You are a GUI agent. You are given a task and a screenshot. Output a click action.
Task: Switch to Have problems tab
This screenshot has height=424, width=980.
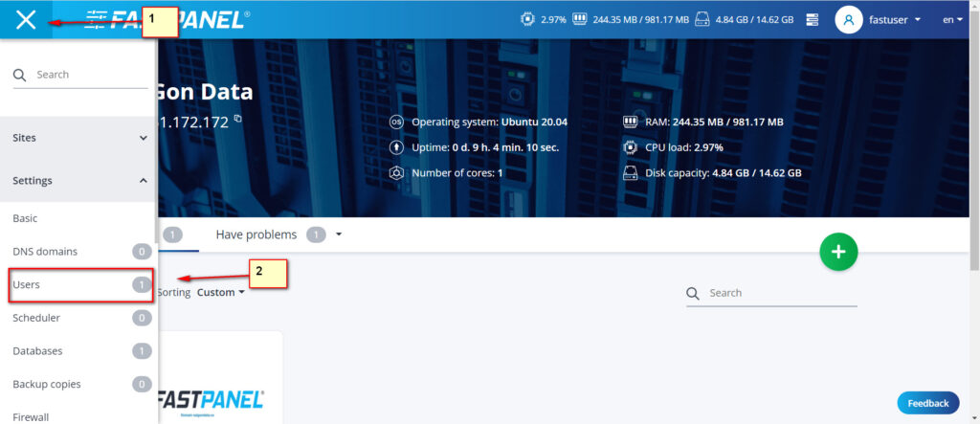256,234
